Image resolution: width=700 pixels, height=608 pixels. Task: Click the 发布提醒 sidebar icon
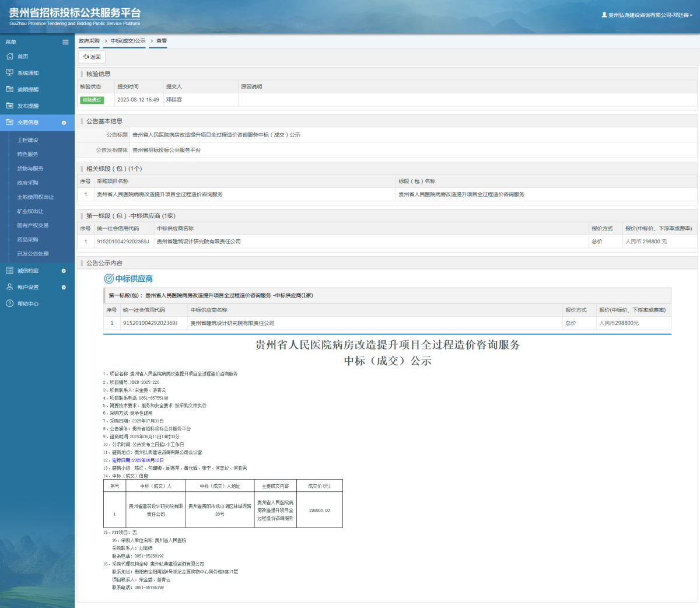[x=9, y=106]
